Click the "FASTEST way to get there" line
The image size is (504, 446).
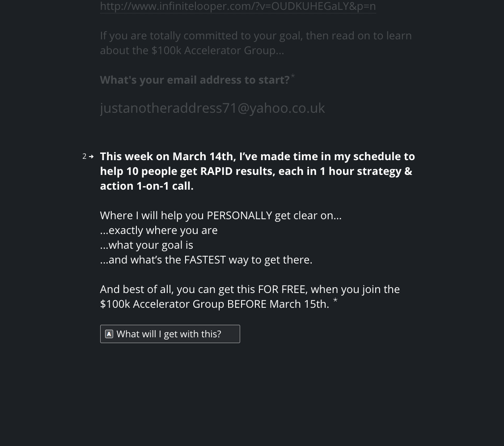pos(206,259)
